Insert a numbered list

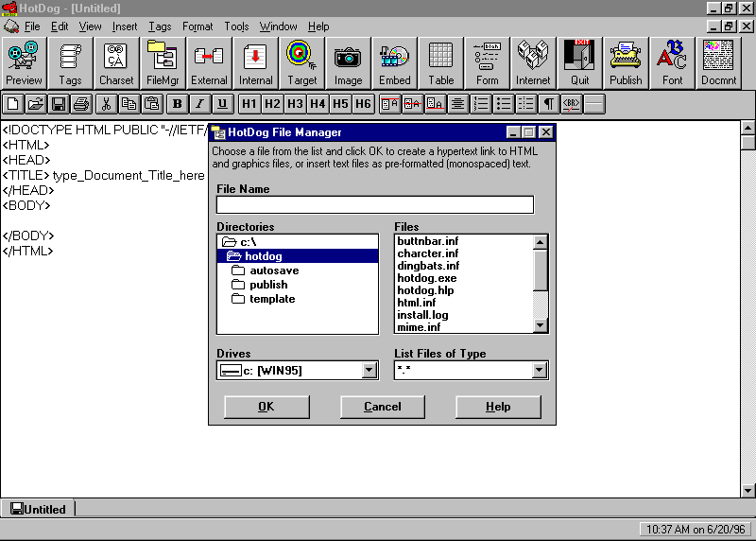point(481,104)
